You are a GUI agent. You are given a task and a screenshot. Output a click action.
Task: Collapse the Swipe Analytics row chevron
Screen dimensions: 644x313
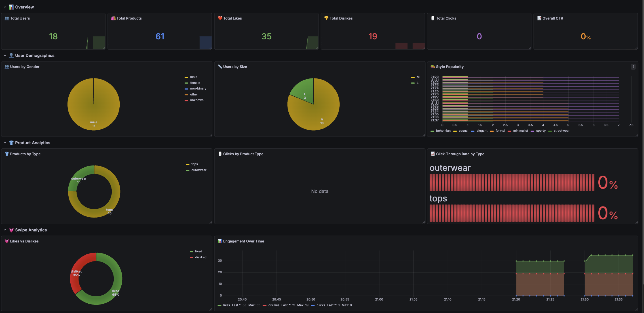pyautogui.click(x=5, y=230)
